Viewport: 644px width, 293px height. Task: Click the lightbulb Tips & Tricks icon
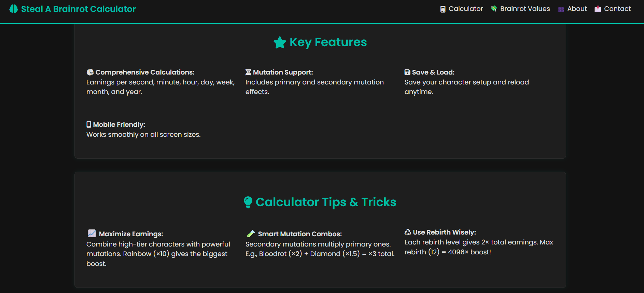click(248, 202)
